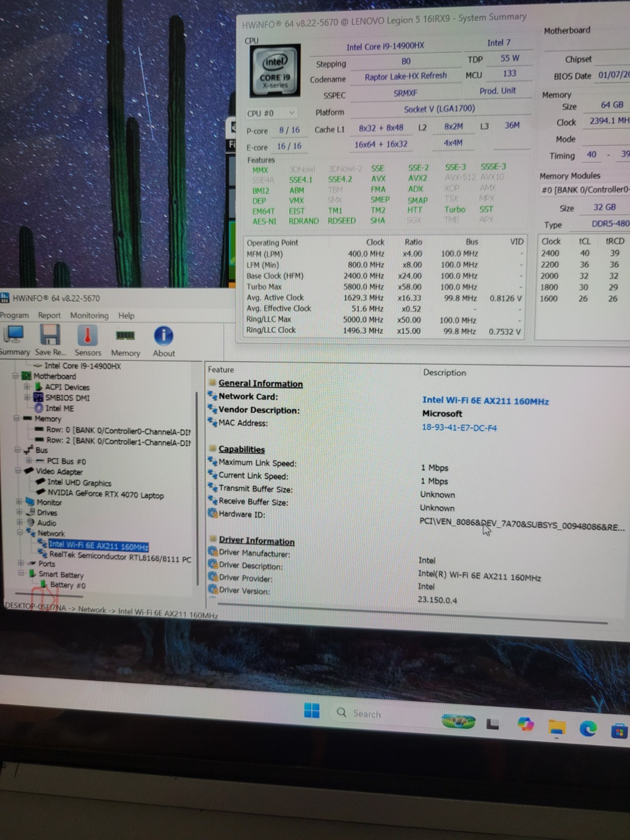Open Sensors via the thermometer icon

click(88, 335)
